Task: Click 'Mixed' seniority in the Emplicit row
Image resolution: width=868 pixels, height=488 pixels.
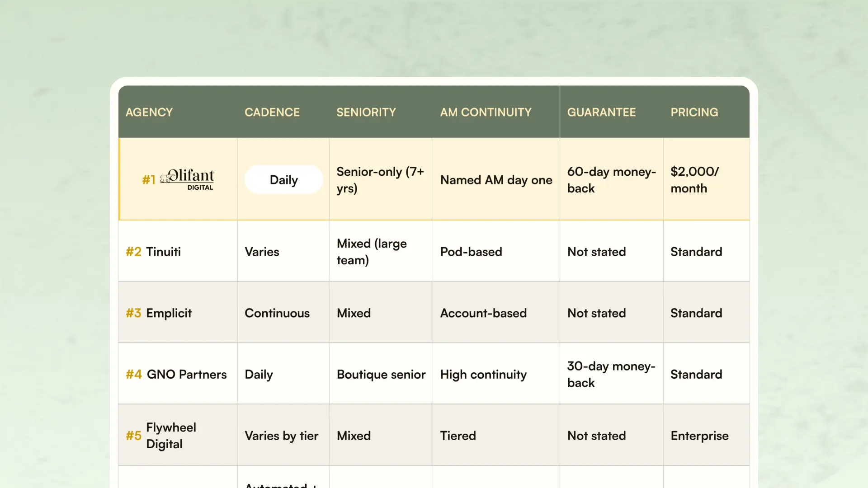Action: (381, 313)
